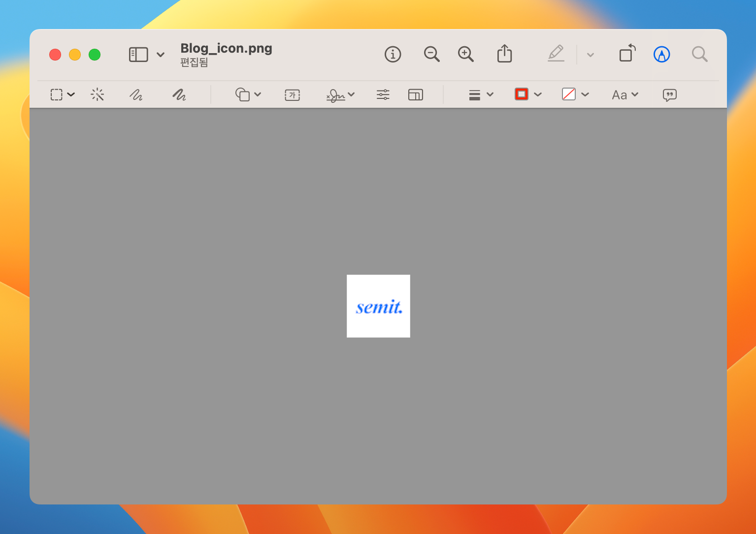
Task: Expand the border color dropdown arrow
Action: tap(538, 94)
